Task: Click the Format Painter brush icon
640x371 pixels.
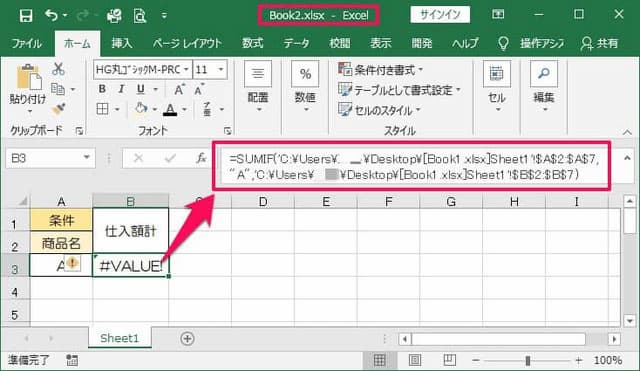Action: 59,109
